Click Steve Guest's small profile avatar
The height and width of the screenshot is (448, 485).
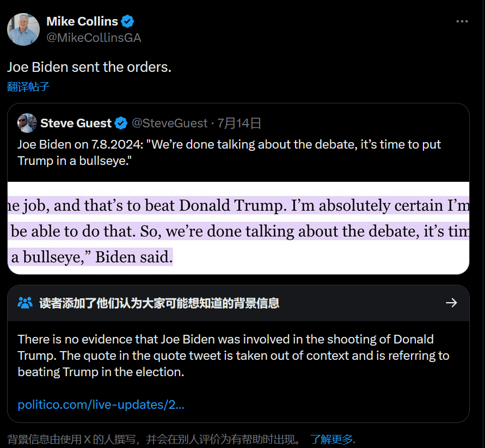point(27,123)
